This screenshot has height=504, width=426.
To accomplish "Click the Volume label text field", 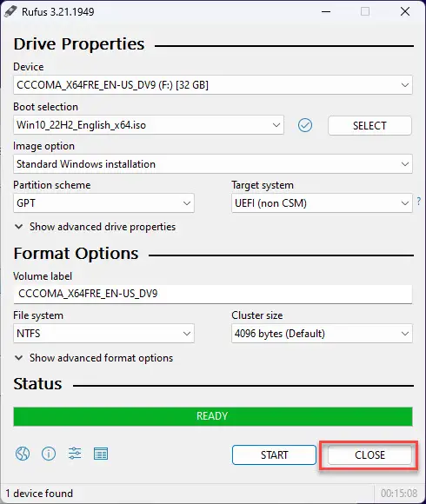I will 212,294.
